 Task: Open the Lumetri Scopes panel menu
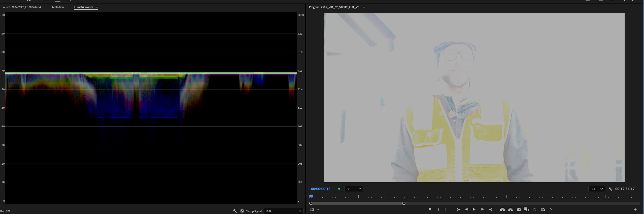click(97, 7)
